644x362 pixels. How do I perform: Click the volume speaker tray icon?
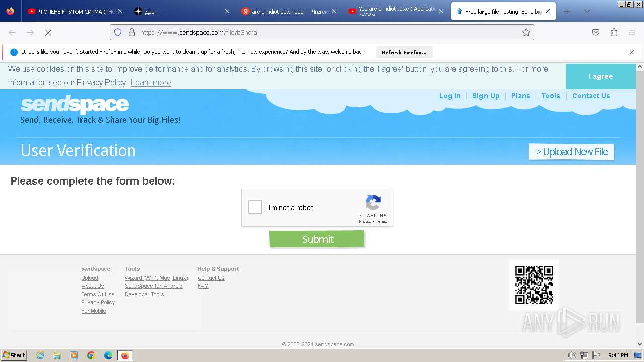point(572,355)
